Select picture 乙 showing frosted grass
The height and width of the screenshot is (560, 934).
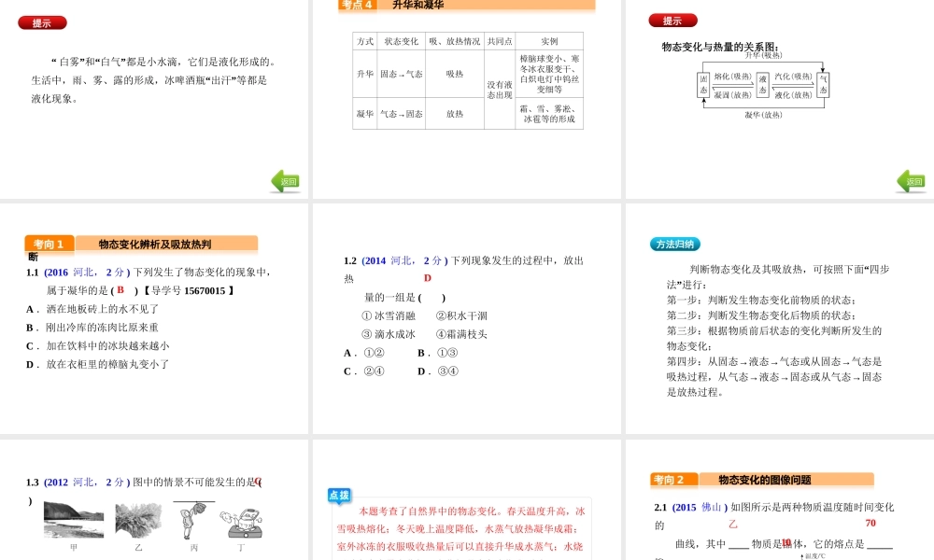(x=138, y=520)
